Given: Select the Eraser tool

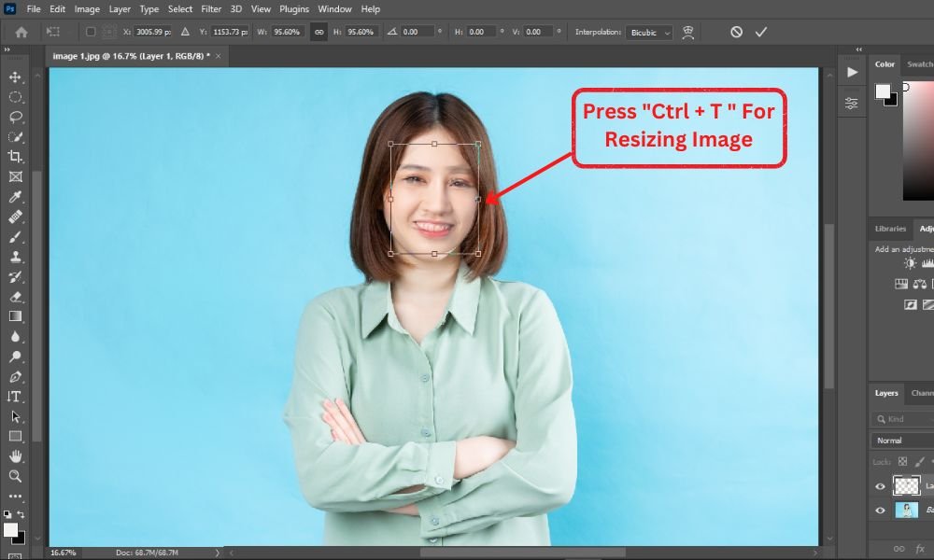Looking at the screenshot, I should [16, 297].
